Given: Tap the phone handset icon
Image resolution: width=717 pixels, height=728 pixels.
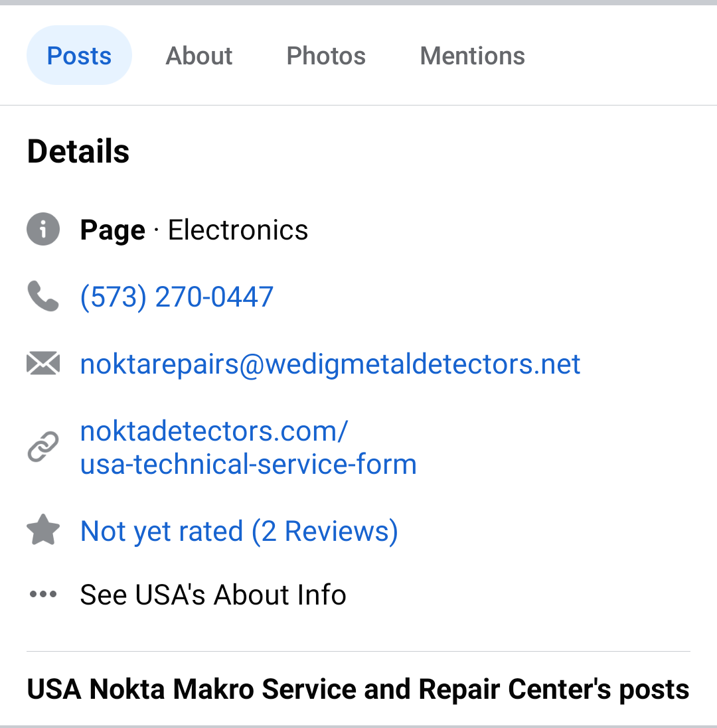Looking at the screenshot, I should coord(43,296).
